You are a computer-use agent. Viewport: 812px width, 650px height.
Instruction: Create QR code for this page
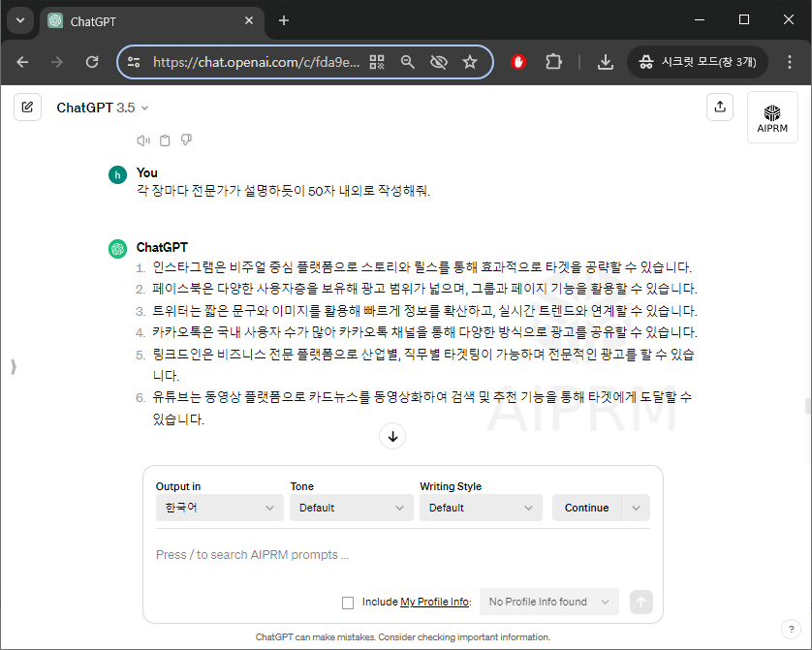pos(377,62)
